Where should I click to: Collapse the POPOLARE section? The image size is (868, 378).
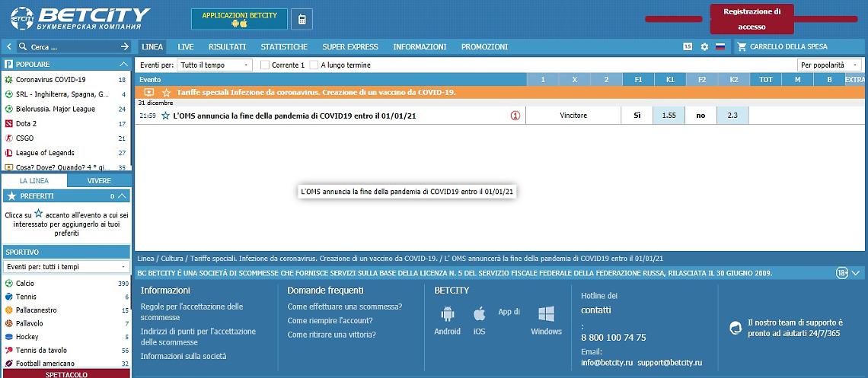coord(123,64)
